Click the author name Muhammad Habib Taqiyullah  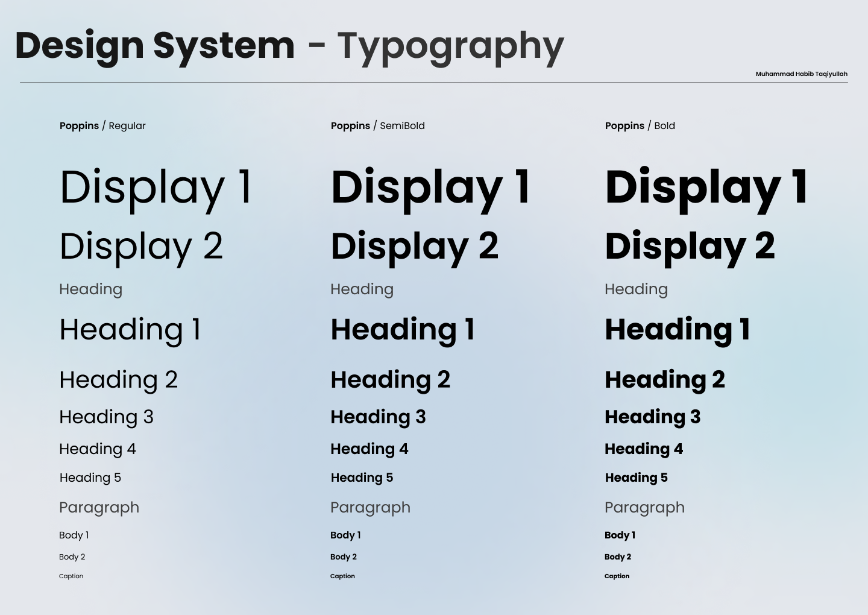click(x=801, y=74)
